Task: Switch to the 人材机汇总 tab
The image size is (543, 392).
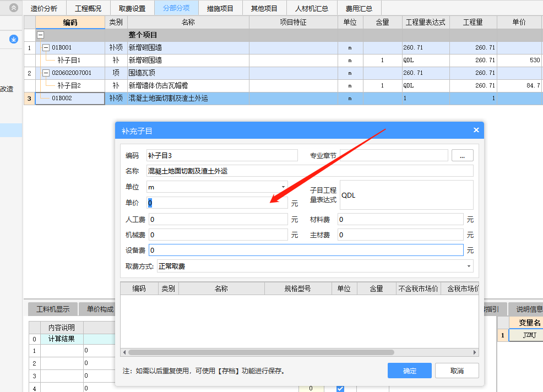Action: click(312, 8)
